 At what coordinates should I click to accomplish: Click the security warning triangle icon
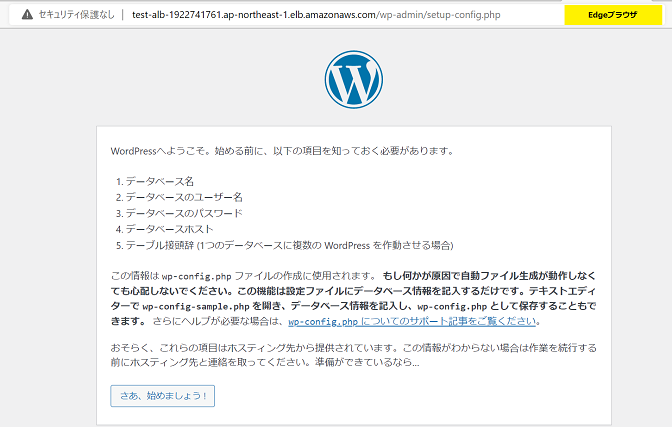click(27, 15)
